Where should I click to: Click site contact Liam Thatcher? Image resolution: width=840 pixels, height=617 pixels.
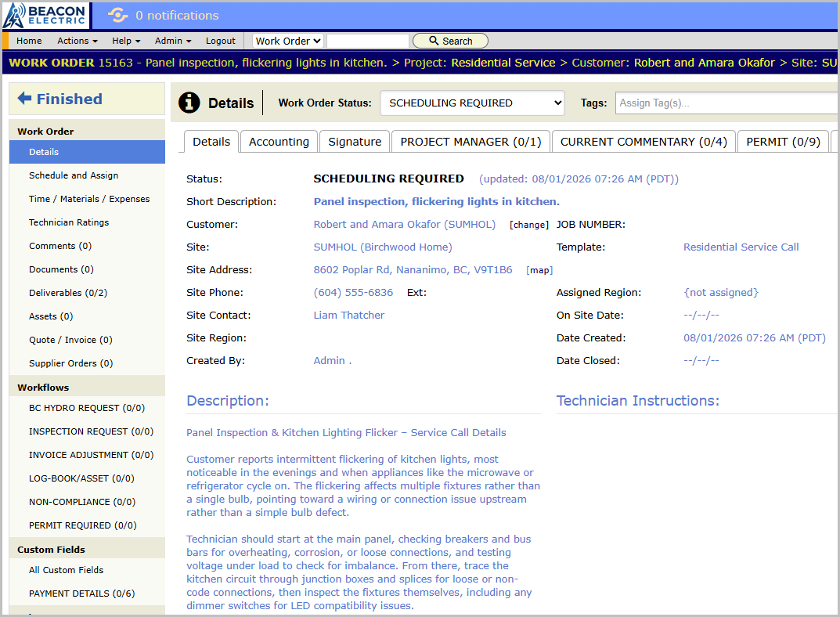click(x=348, y=316)
